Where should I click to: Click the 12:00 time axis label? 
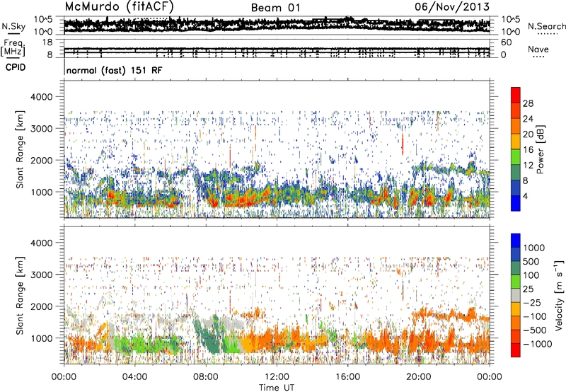click(277, 377)
